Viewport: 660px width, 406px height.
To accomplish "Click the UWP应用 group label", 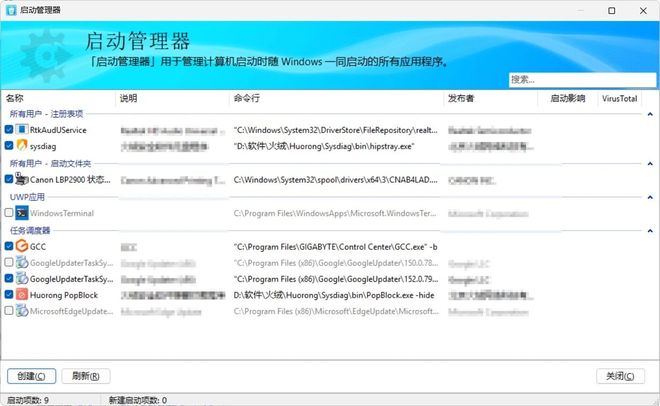I will click(x=27, y=197).
